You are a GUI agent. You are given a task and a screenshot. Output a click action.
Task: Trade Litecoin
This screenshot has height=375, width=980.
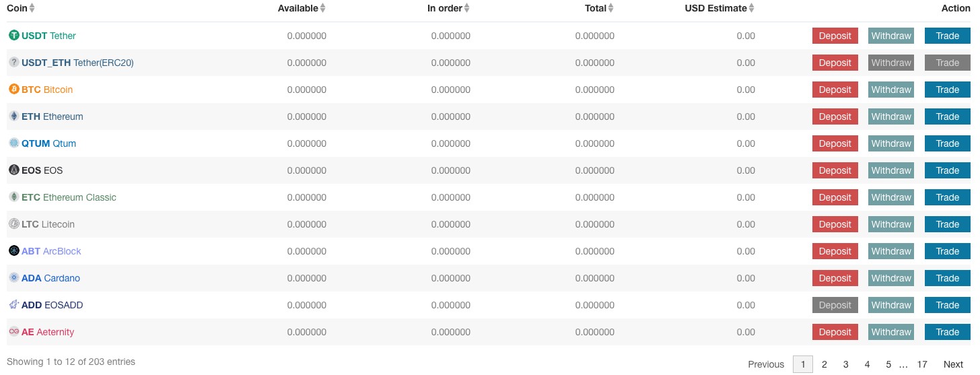click(x=948, y=224)
